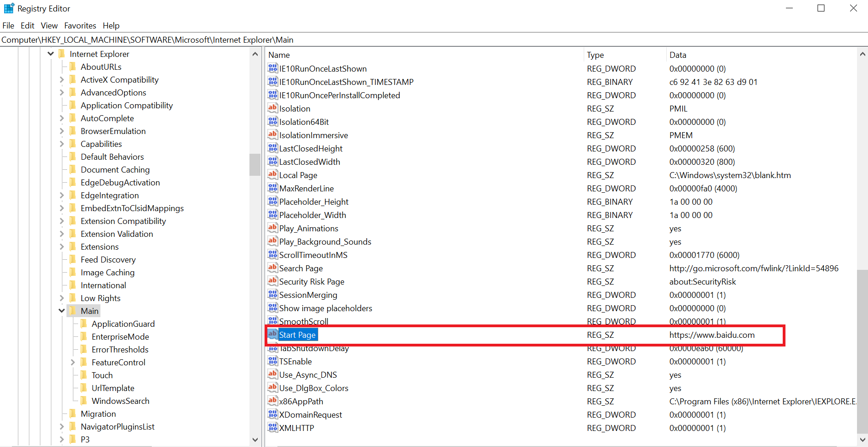This screenshot has height=447, width=868.
Task: Open the Edit menu
Action: coord(28,25)
